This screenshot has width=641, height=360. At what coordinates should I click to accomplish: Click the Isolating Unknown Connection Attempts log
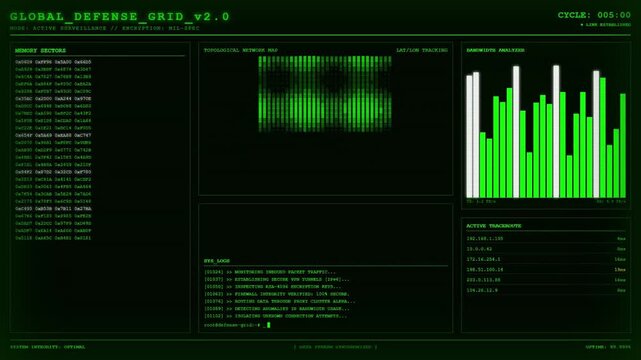pos(275,316)
